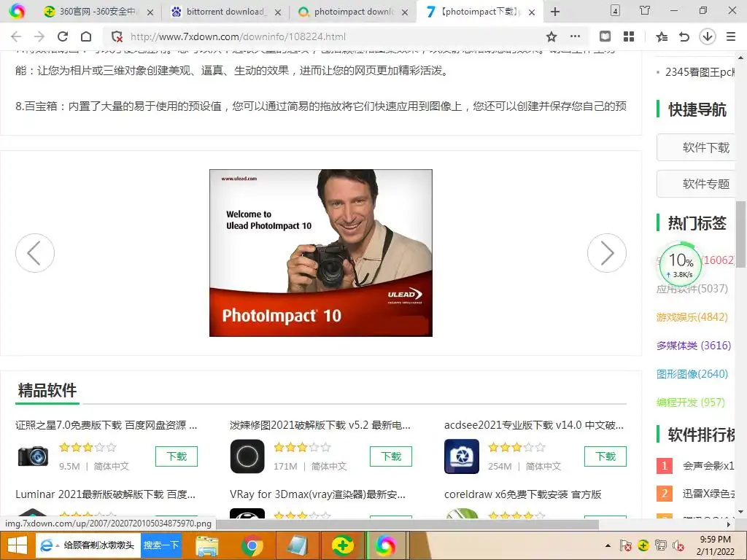Open rank 1 会声会影 software link
This screenshot has height=560, width=747.
pyautogui.click(x=708, y=466)
